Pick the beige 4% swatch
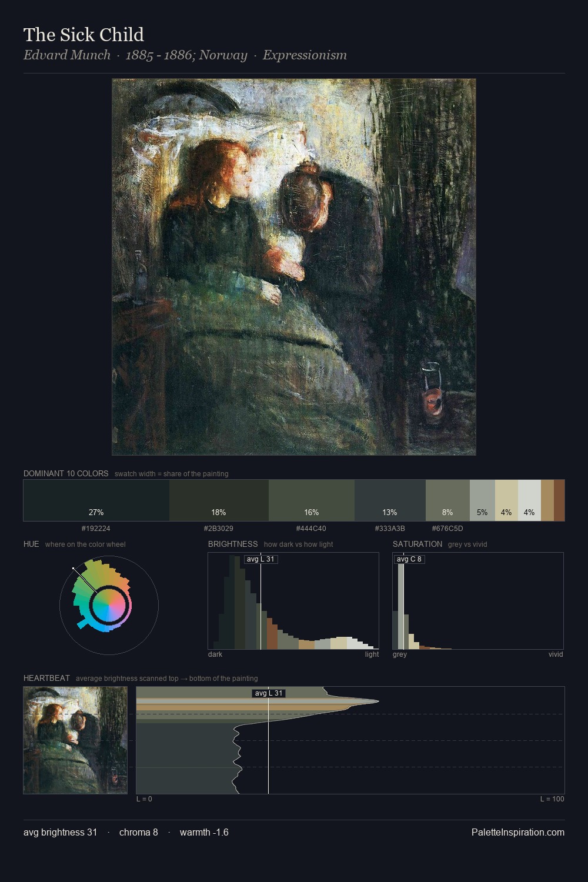Screen dimensions: 588x882 pyautogui.click(x=506, y=500)
